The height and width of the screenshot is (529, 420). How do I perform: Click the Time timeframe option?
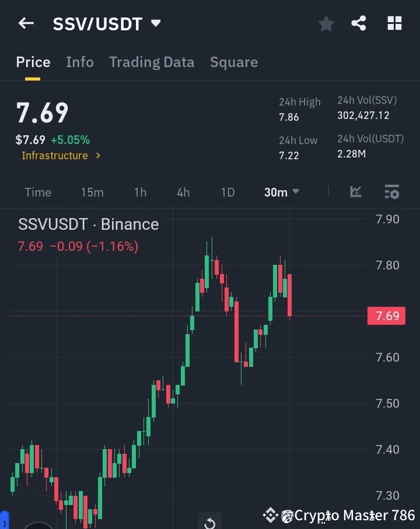point(37,192)
